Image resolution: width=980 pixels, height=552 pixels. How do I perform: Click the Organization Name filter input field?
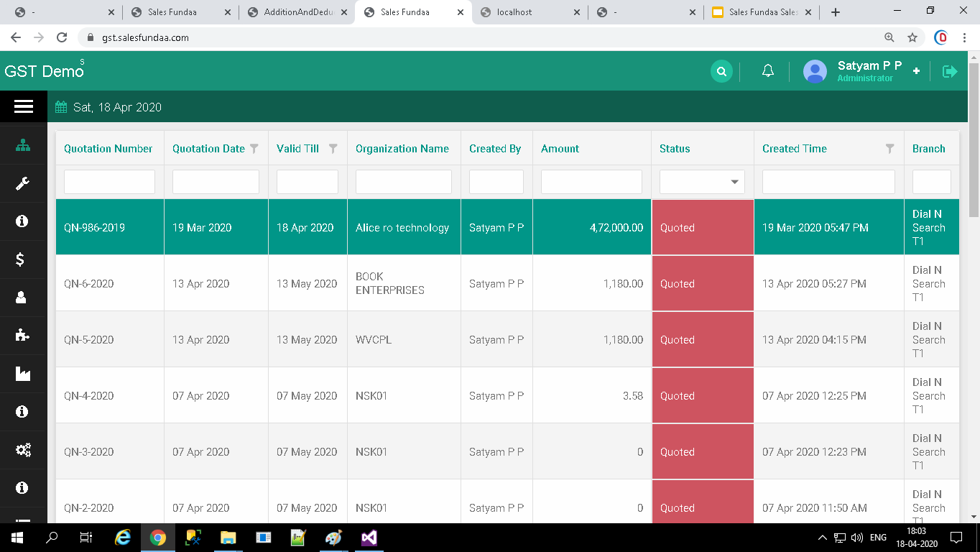[x=403, y=182]
